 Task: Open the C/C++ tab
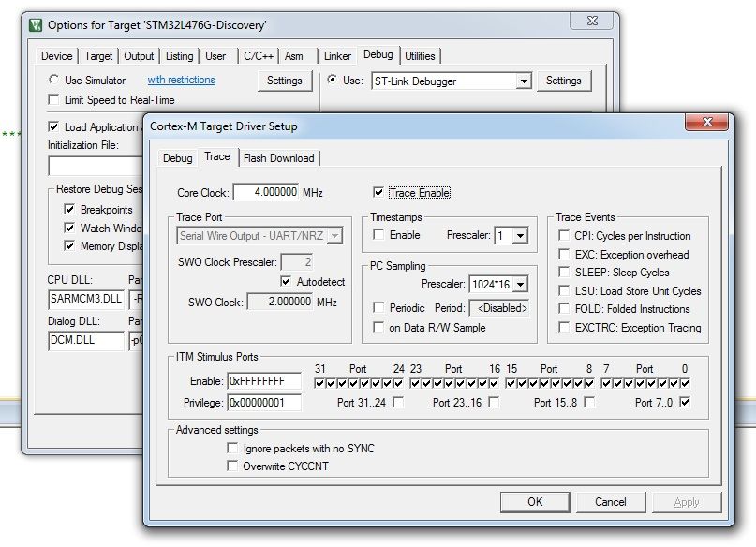click(259, 56)
